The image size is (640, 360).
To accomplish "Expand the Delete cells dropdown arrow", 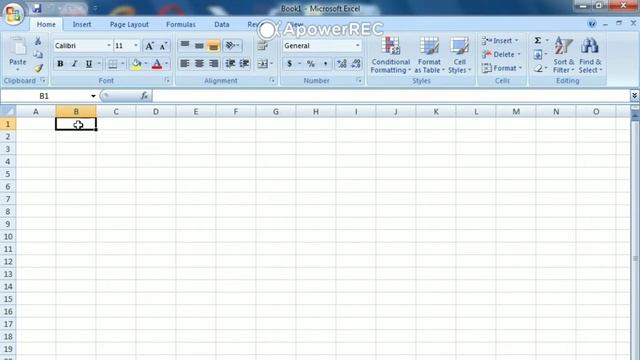I will [x=519, y=54].
